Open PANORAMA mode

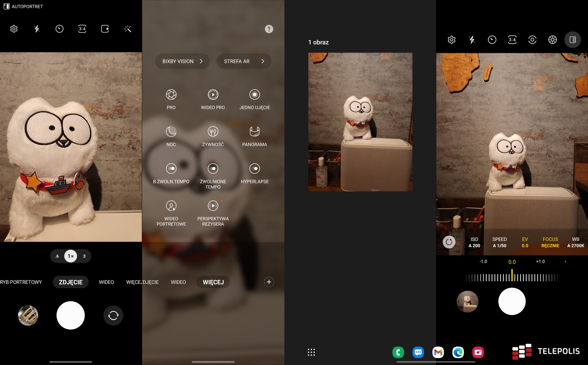pos(254,132)
